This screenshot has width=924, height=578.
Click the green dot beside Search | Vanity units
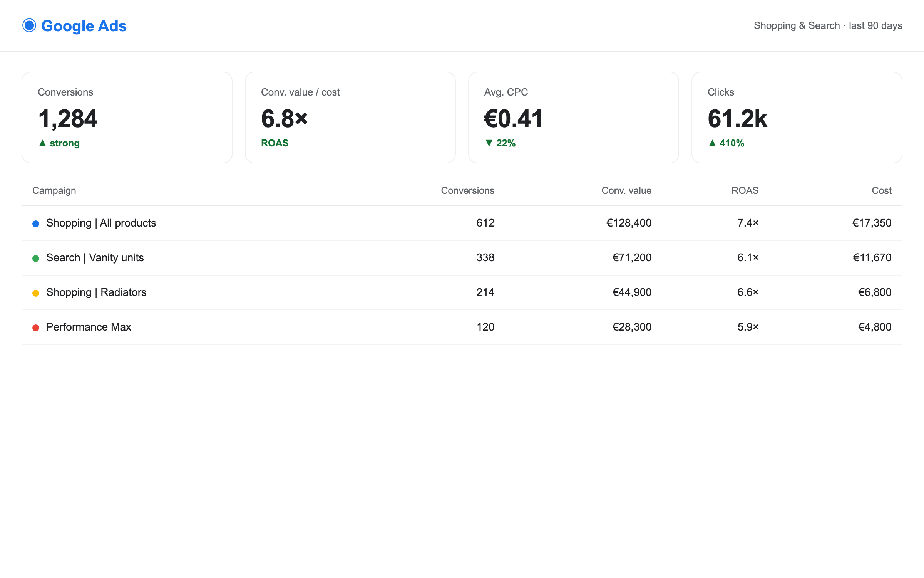[36, 258]
